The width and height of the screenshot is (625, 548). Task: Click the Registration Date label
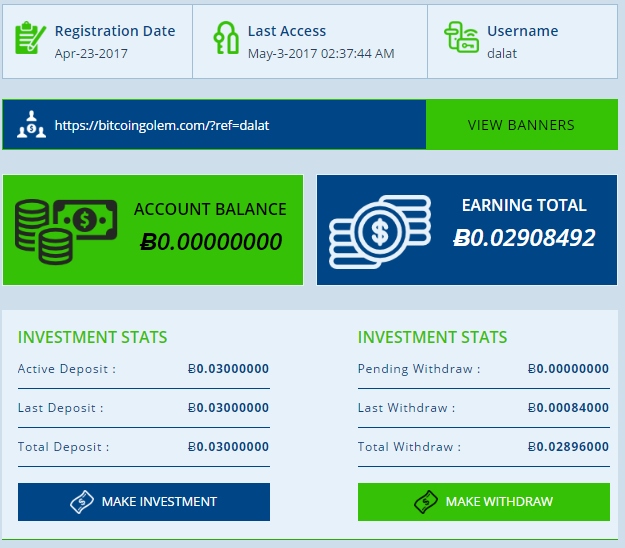coord(115,31)
